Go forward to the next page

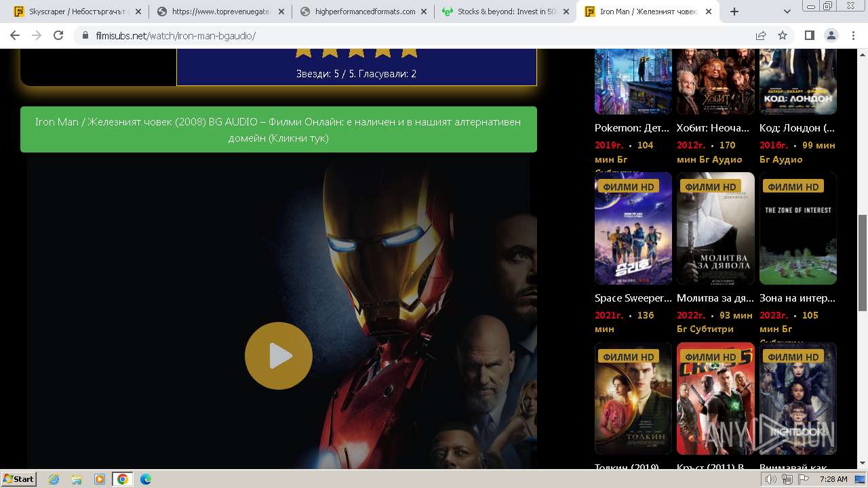point(37,35)
